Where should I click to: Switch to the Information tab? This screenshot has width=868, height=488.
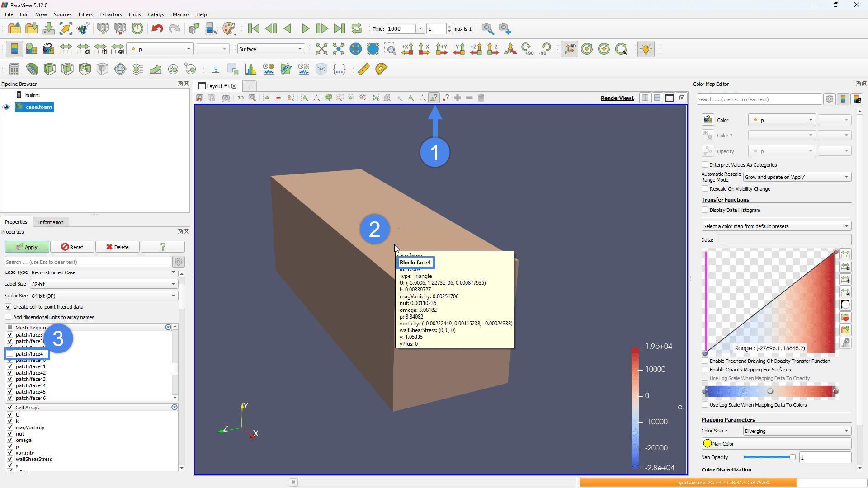pyautogui.click(x=51, y=222)
